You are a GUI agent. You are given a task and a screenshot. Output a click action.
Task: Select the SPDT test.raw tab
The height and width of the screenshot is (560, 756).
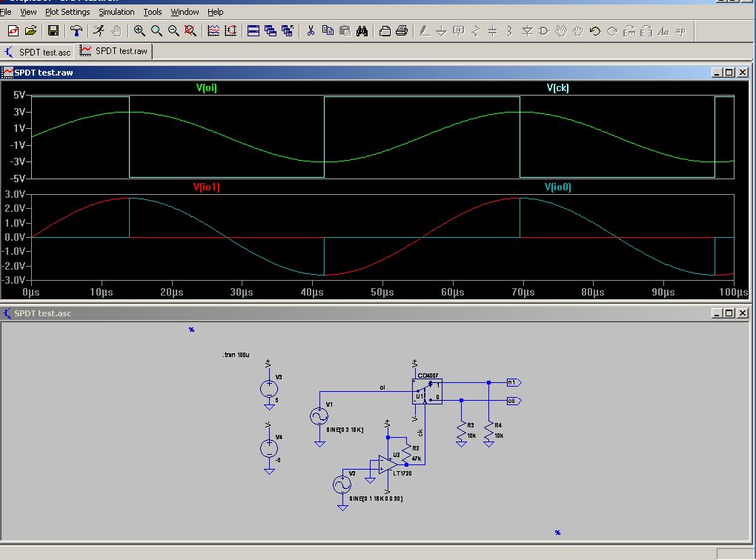click(115, 51)
